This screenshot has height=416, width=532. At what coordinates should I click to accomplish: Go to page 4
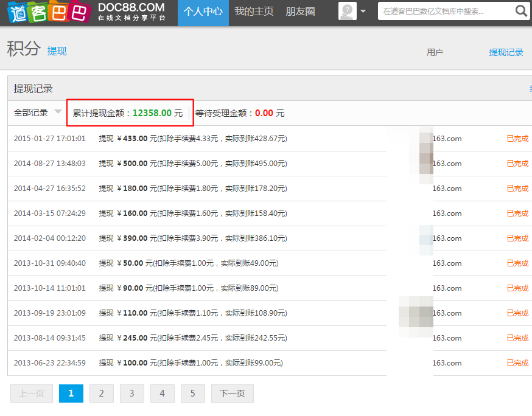click(x=163, y=393)
